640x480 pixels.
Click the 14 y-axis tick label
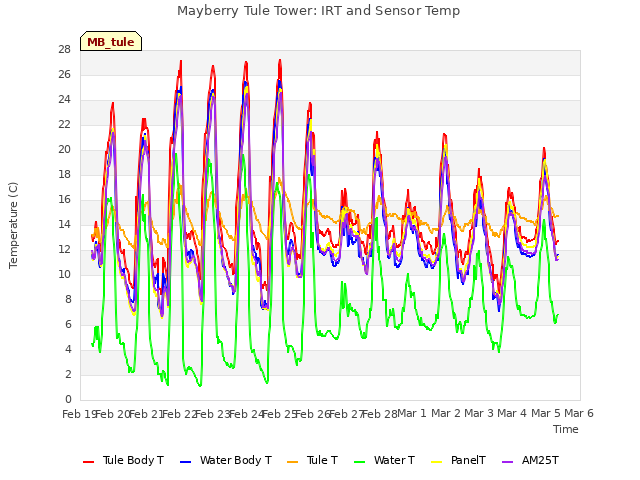[x=64, y=224]
